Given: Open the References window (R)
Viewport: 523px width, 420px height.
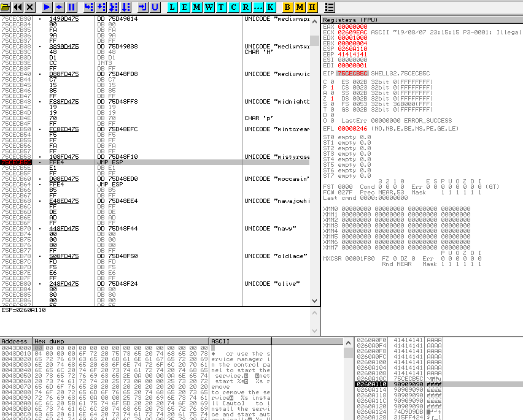Looking at the screenshot, I should 246,7.
